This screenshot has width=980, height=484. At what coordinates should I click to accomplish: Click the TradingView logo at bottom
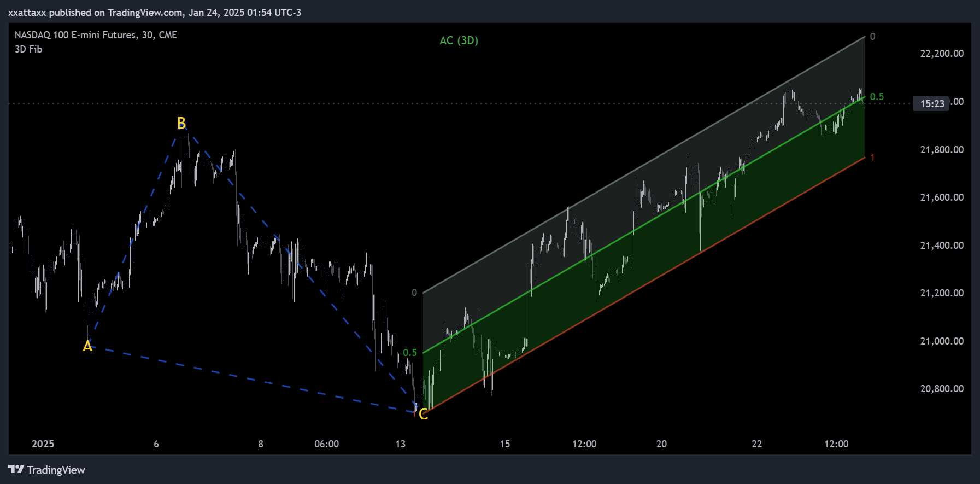coord(47,470)
